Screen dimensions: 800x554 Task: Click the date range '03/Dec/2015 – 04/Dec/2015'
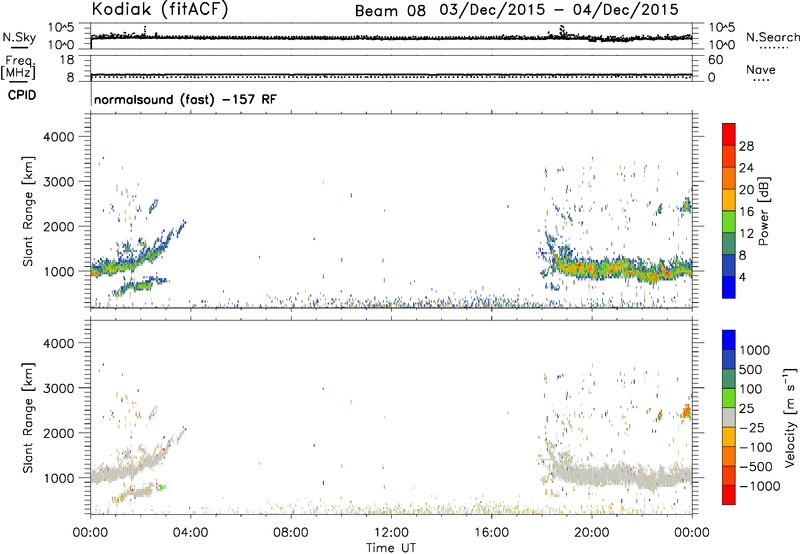pos(559,10)
